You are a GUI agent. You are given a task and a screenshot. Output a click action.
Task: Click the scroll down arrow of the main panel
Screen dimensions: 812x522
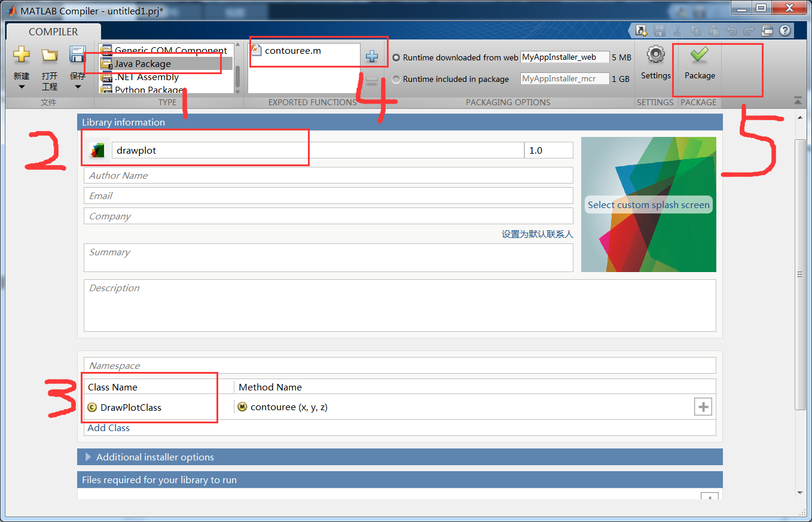[800, 493]
